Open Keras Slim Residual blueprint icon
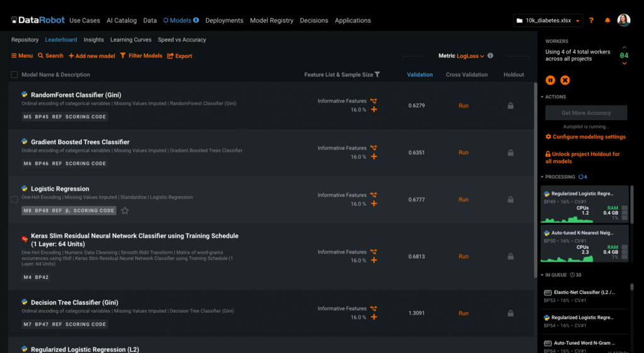 374,252
